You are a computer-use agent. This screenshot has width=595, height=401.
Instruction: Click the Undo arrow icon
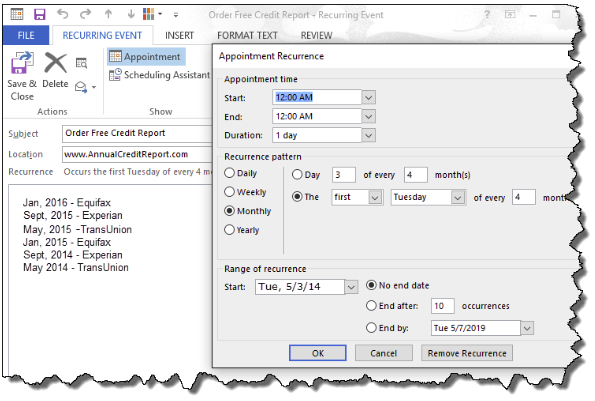[62, 14]
